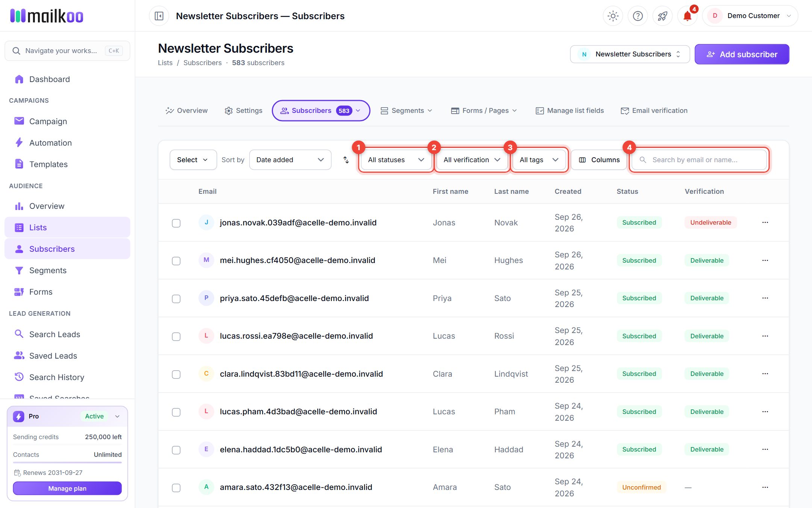
Task: Open the mailkoo logo home
Action: (47, 16)
